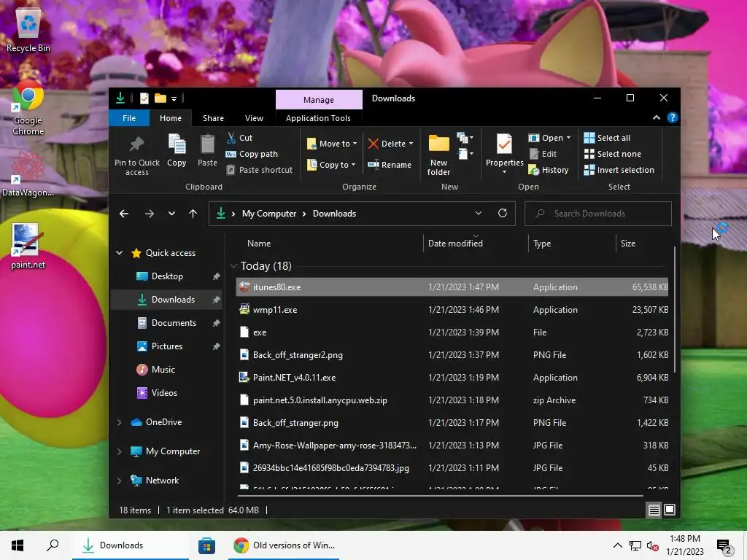Click quick access toolbar properties checkmark icon
The width and height of the screenshot is (747, 560).
(x=144, y=98)
